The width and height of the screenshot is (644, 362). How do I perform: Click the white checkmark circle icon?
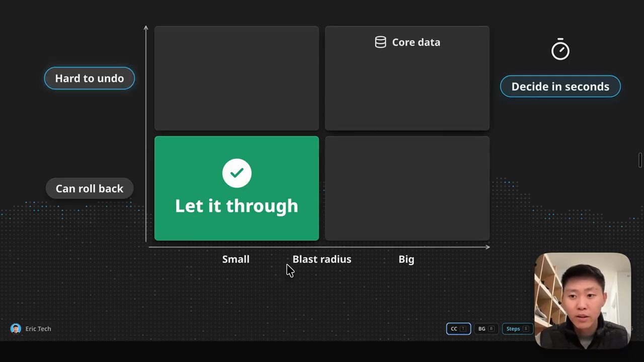[x=236, y=173]
